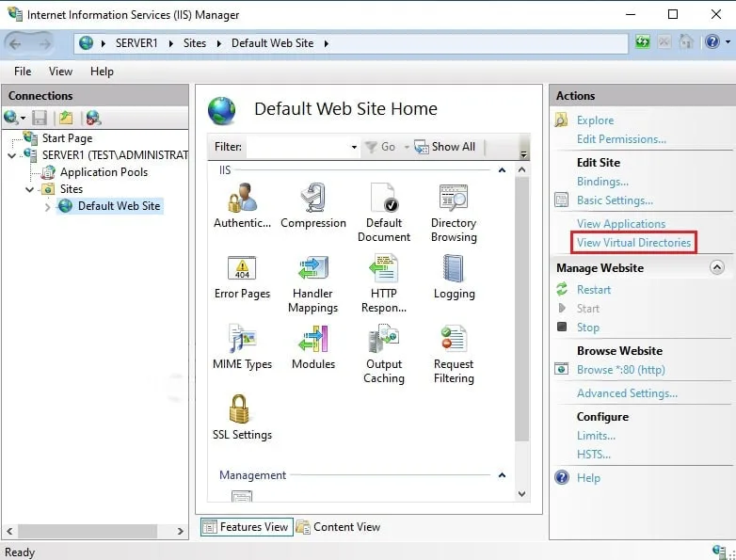Open the Go button dropdown arrow
This screenshot has width=736, height=560.
407,147
